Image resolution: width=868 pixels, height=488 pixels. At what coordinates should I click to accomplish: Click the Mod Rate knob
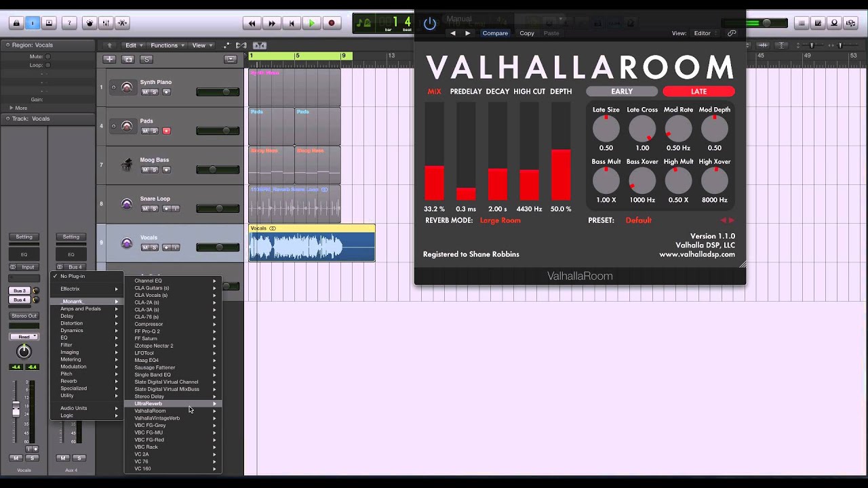click(678, 128)
